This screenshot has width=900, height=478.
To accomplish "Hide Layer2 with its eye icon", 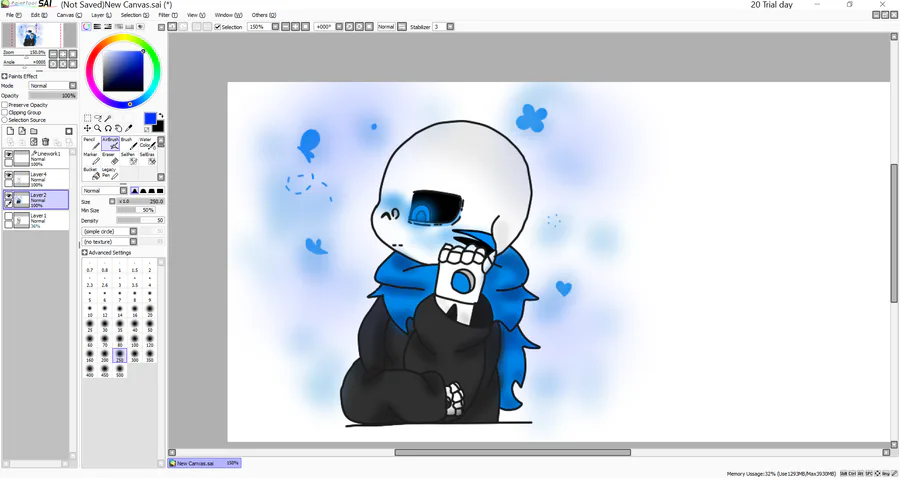I will point(9,195).
